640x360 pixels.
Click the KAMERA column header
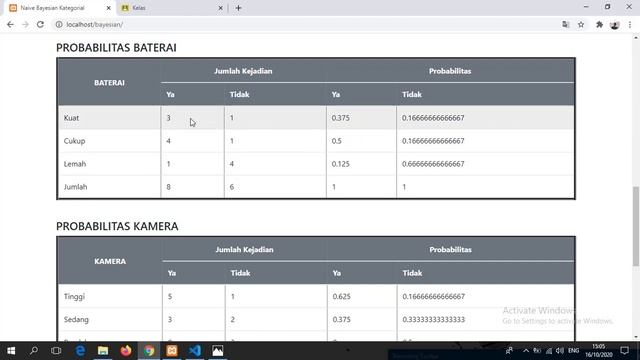(110, 261)
